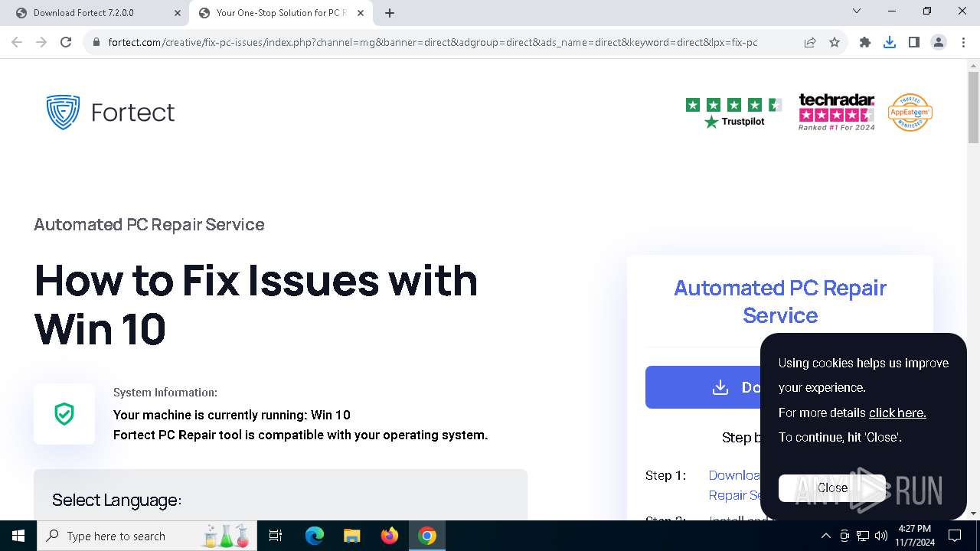This screenshot has height=551, width=980.
Task: Open the Trustpilot rating badge
Action: click(x=733, y=112)
